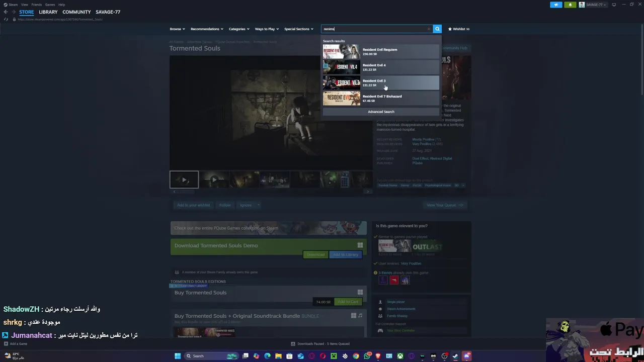Open the Brave browser taskbar icon
Image resolution: width=644 pixels, height=362 pixels.
(x=378, y=356)
